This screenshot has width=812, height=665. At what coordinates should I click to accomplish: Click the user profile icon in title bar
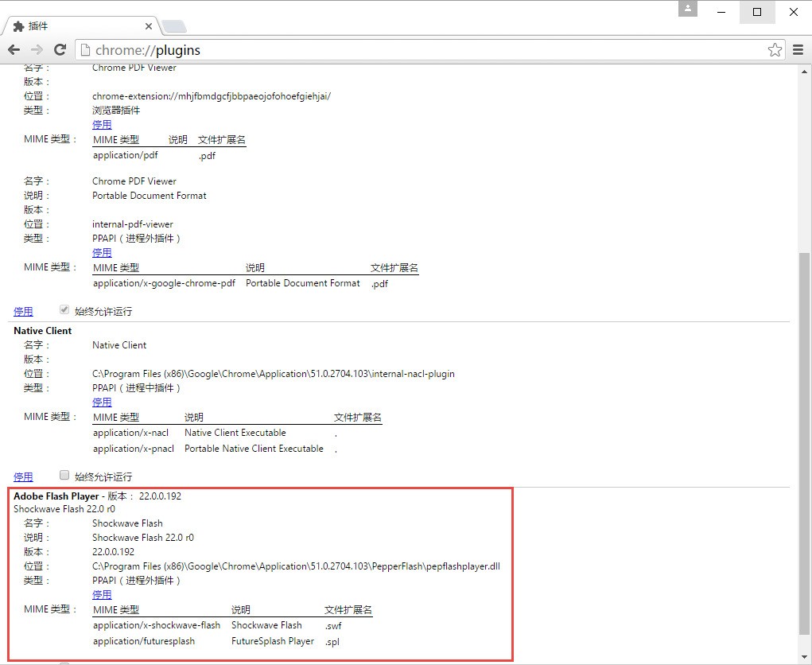coord(688,9)
